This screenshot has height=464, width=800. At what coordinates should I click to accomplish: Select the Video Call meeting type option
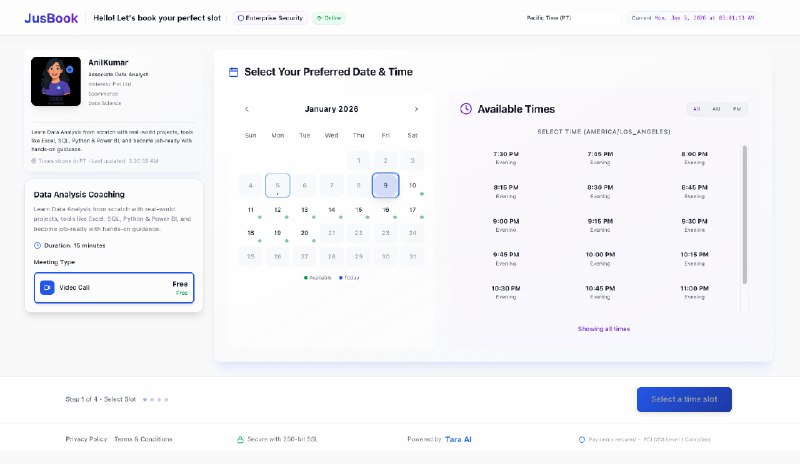click(113, 287)
